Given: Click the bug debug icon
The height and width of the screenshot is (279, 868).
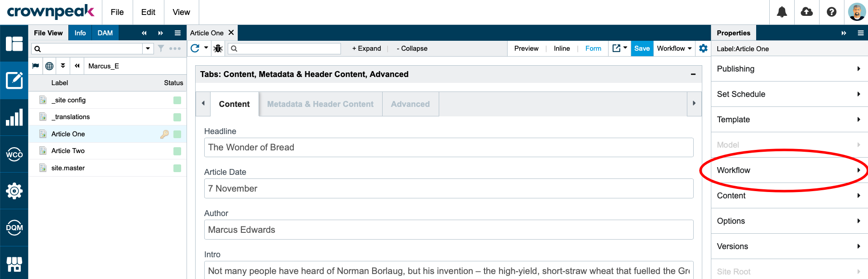Looking at the screenshot, I should [x=218, y=48].
